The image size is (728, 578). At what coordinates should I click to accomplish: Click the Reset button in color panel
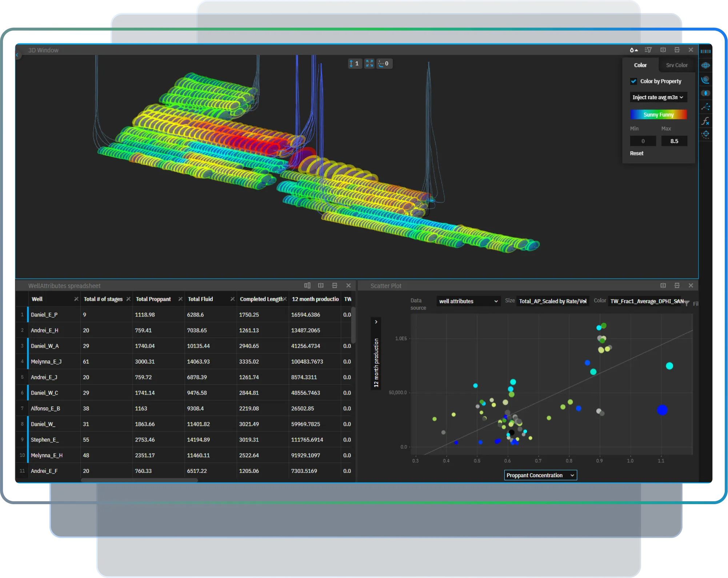636,153
